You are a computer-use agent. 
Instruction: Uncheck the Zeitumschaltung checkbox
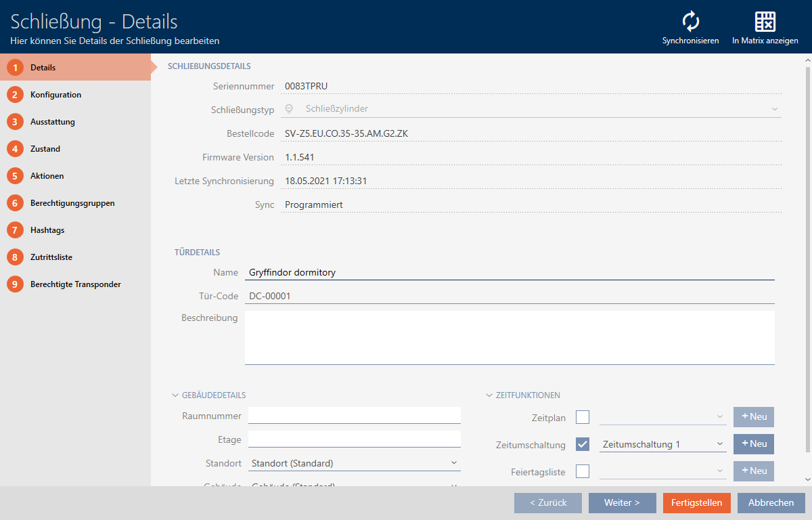tap(583, 444)
